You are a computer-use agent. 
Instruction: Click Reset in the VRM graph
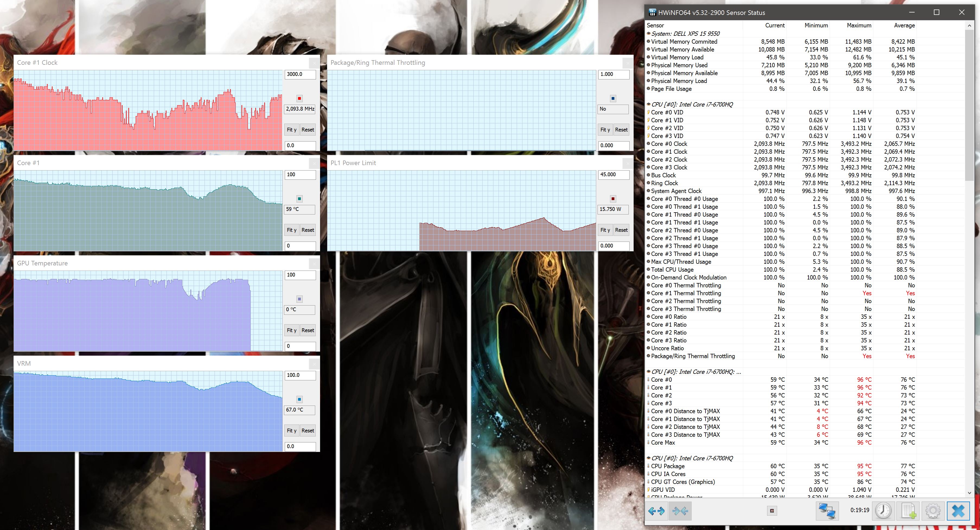(308, 431)
